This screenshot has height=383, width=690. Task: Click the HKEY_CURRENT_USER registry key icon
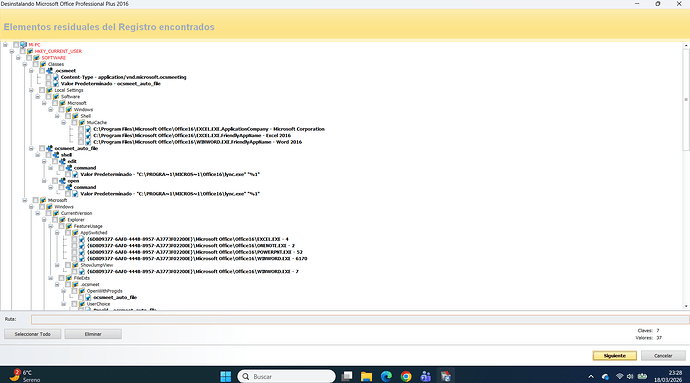pyautogui.click(x=30, y=51)
